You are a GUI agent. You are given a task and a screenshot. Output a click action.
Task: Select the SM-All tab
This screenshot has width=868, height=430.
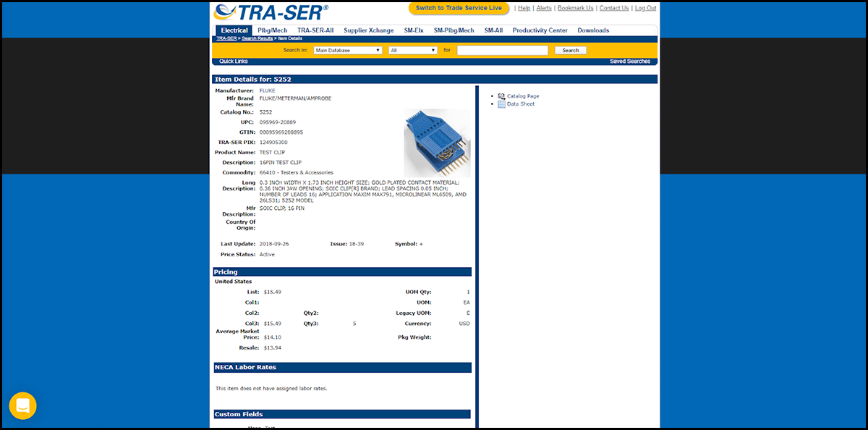point(493,30)
